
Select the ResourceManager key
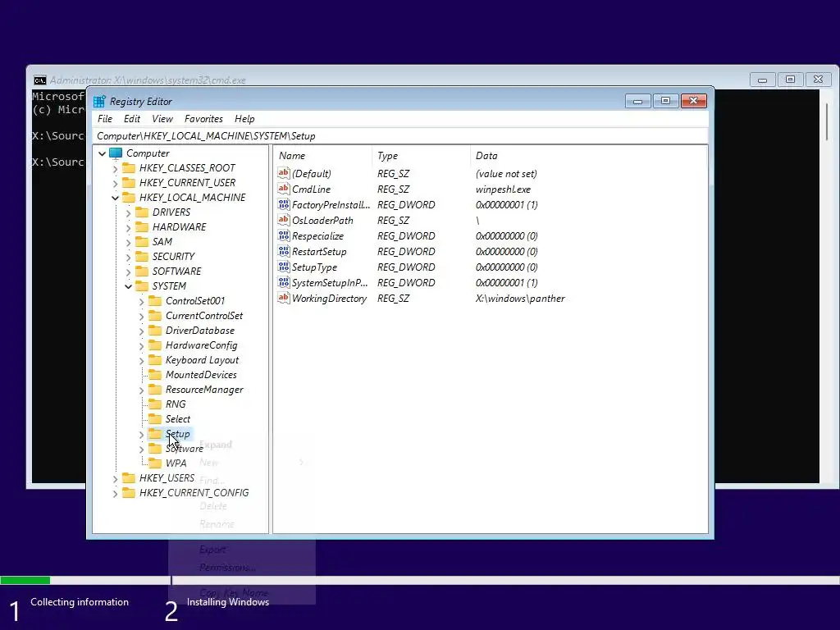204,390
